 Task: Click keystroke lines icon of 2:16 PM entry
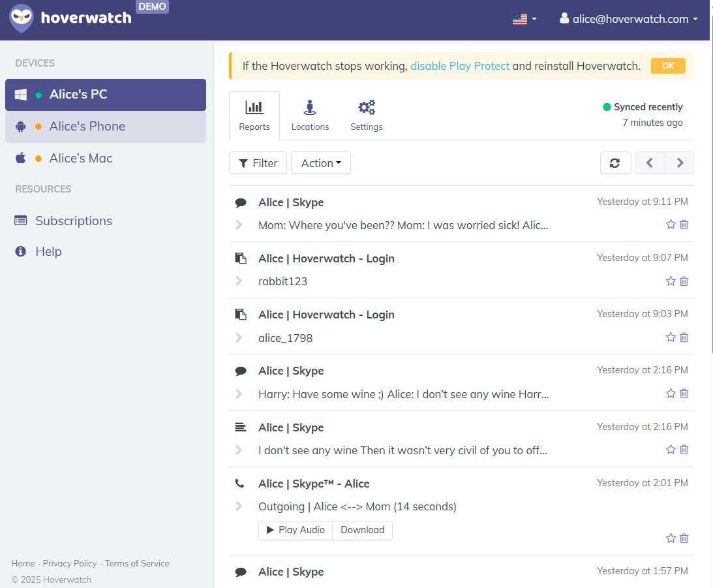pos(241,427)
